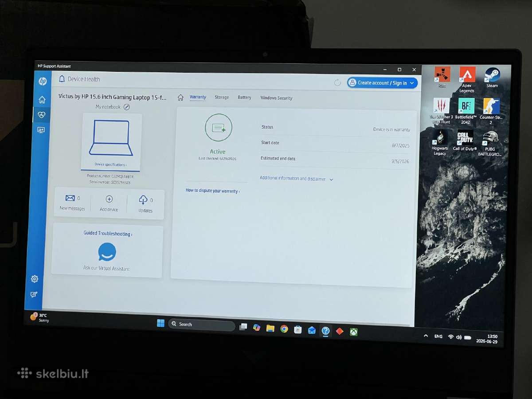Click the HP logo in the sidebar
The height and width of the screenshot is (399, 532).
point(43,81)
